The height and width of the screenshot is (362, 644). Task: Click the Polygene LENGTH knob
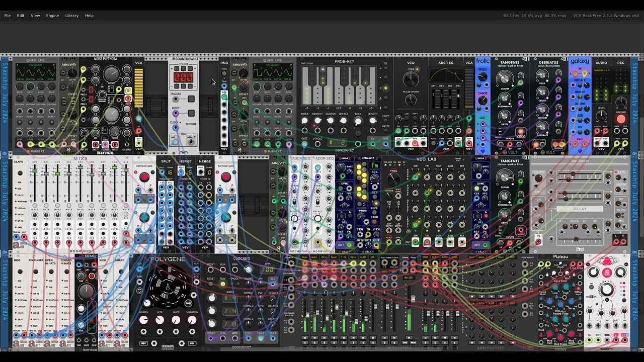coord(143,320)
